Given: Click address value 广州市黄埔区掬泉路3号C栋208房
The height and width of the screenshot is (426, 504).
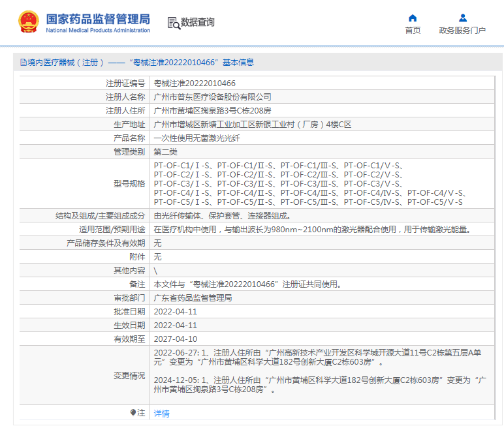Looking at the screenshot, I should [212, 111].
